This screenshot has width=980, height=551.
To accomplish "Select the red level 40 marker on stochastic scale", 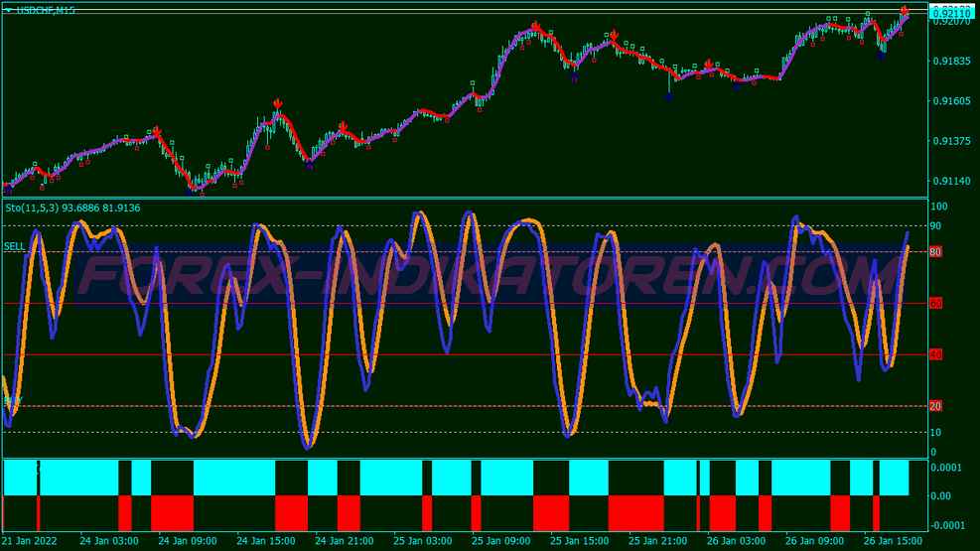I will pyautogui.click(x=935, y=354).
